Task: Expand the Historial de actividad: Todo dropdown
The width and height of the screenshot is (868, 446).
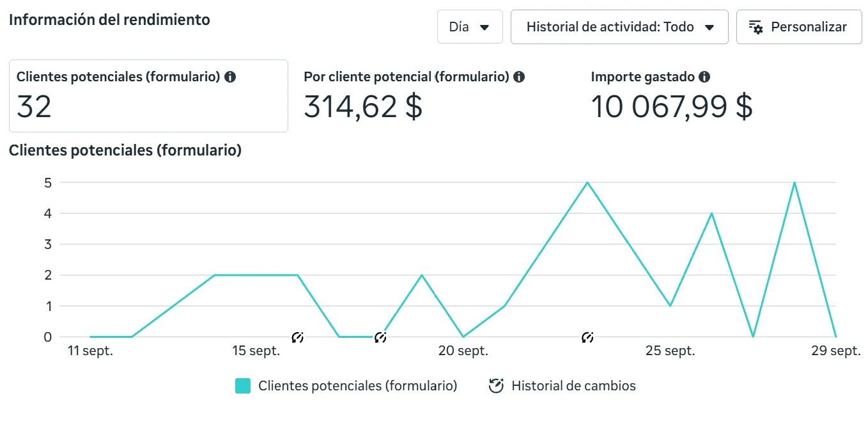Action: click(x=619, y=27)
